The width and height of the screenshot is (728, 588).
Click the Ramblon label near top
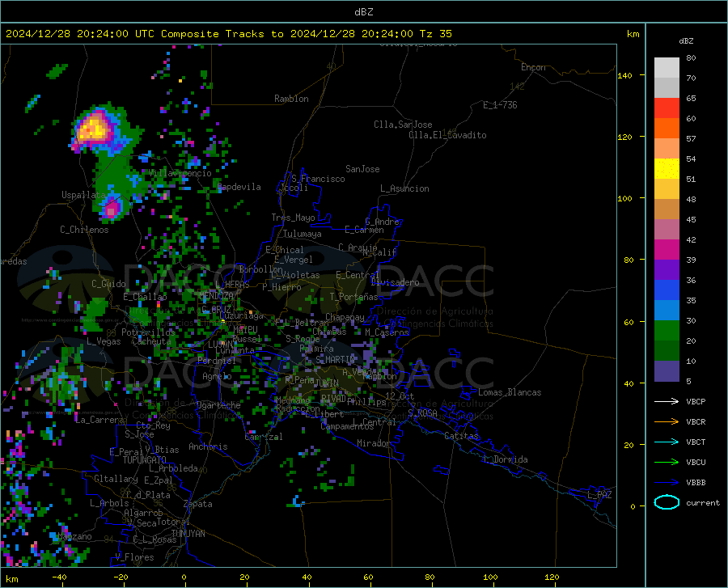(x=291, y=99)
